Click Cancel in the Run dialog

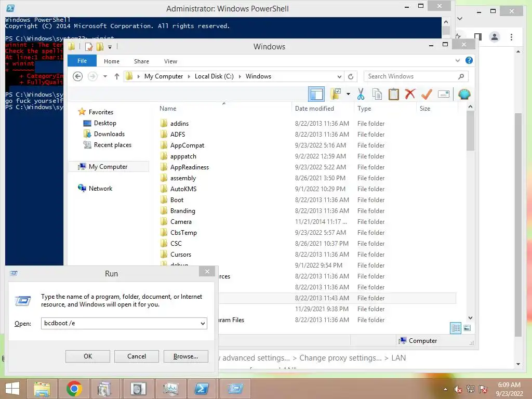(137, 356)
